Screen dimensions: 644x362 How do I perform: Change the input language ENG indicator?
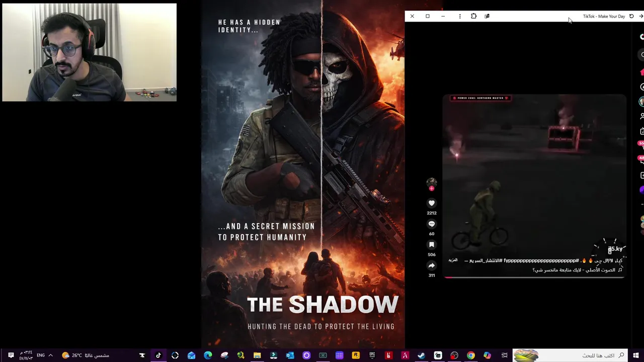click(41, 355)
